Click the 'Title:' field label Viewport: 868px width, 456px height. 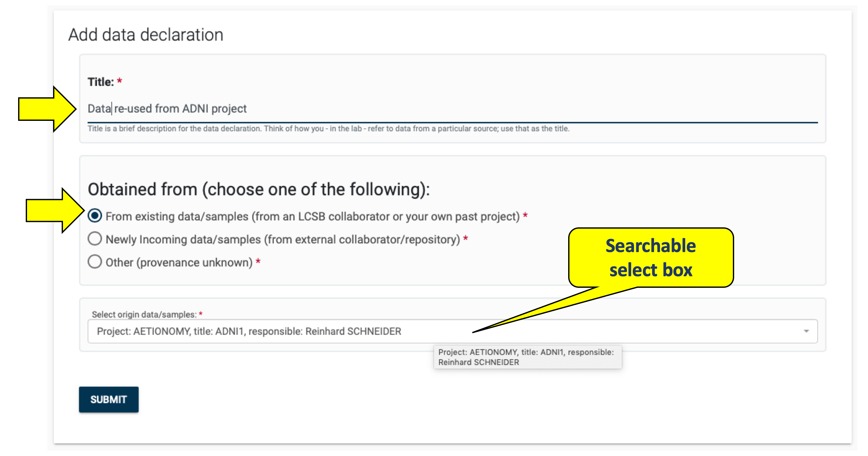pos(100,82)
